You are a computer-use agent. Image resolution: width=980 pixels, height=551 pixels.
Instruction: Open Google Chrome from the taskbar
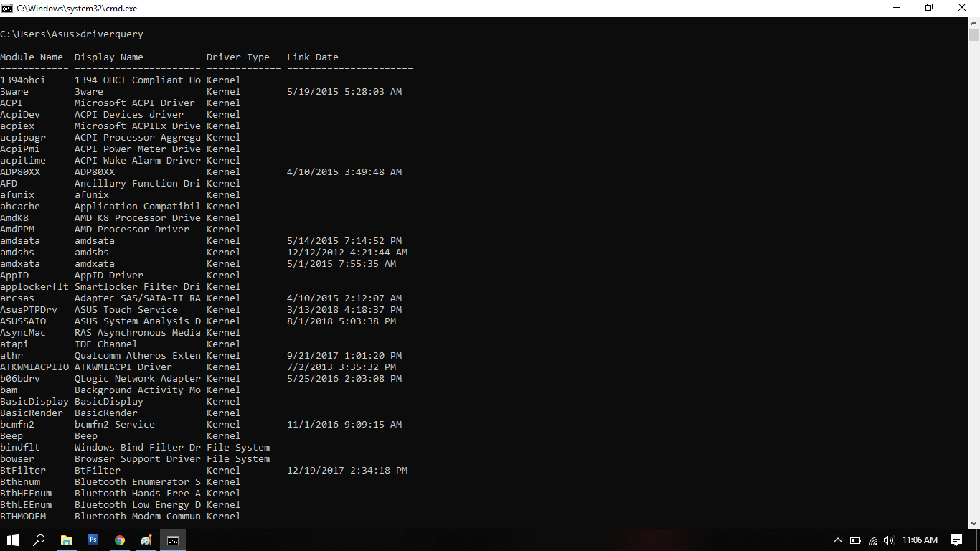(x=120, y=540)
